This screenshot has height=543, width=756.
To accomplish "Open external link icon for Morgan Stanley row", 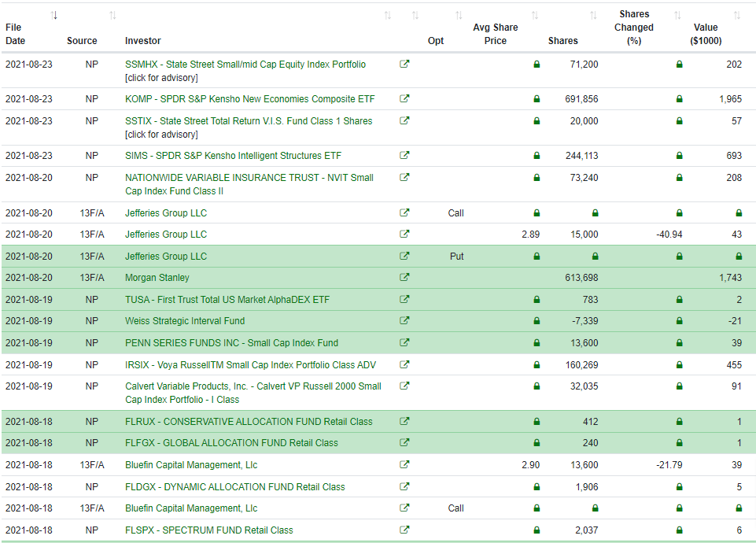I will click(404, 277).
